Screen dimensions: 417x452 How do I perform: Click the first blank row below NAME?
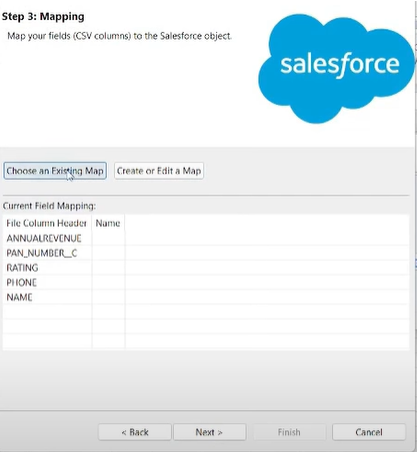[x=206, y=312]
